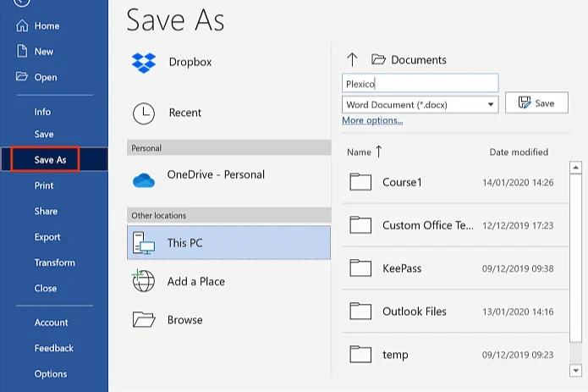The image size is (588, 392).
Task: Click the New blank page icon
Action: (x=22, y=51)
